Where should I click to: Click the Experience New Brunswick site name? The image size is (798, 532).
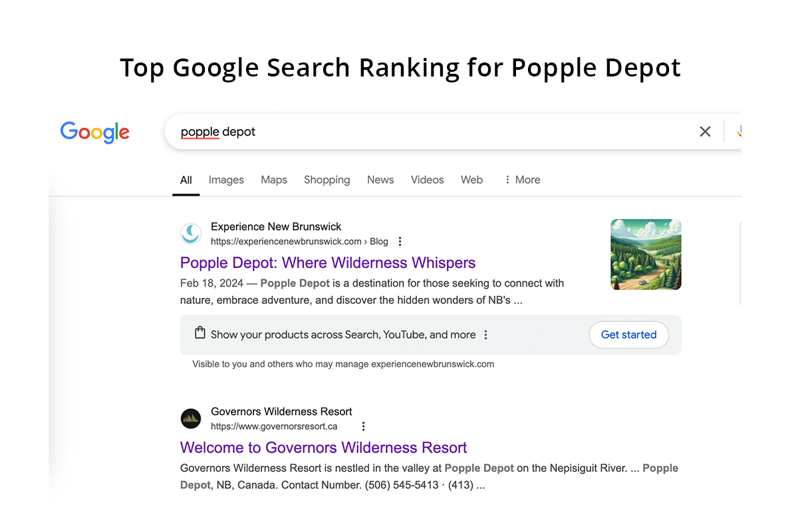tap(276, 227)
